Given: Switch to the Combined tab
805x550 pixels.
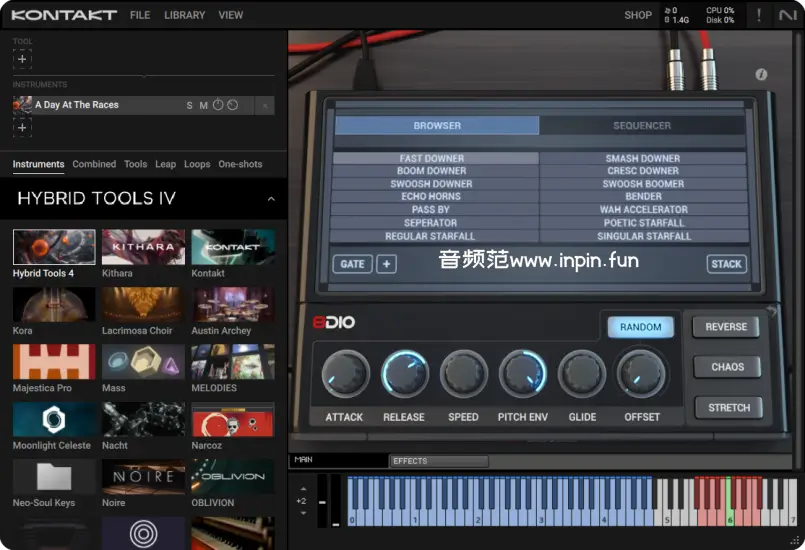Looking at the screenshot, I should click(94, 164).
